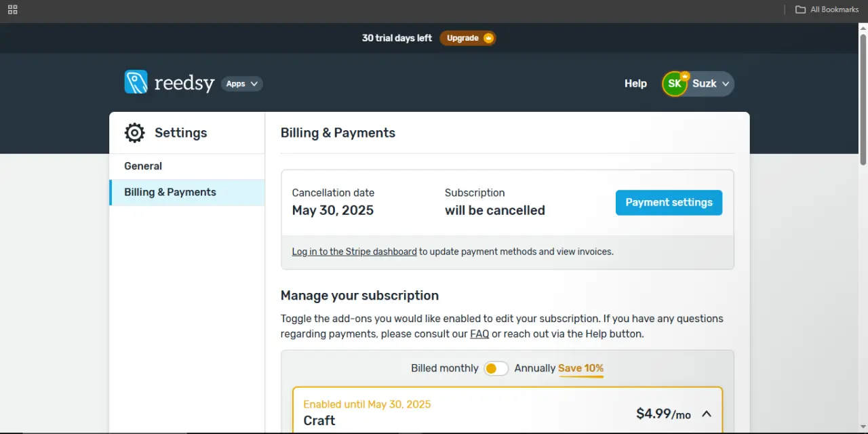868x434 pixels.
Task: Open the browser tab groups grid icon
Action: [12, 9]
